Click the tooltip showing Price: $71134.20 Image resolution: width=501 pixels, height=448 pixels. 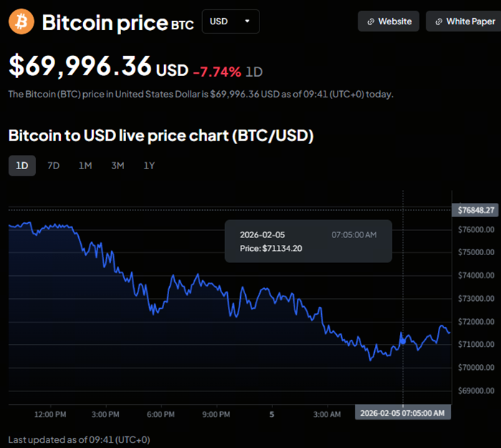pyautogui.click(x=308, y=241)
